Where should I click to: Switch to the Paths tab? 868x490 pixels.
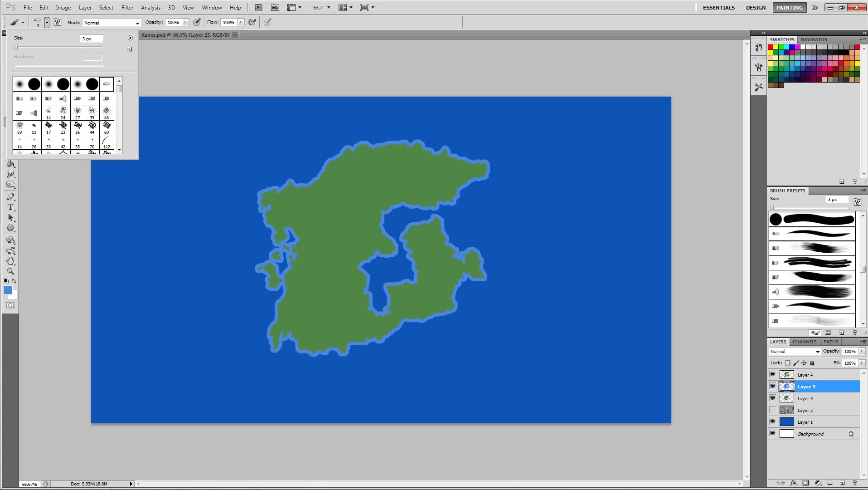831,342
